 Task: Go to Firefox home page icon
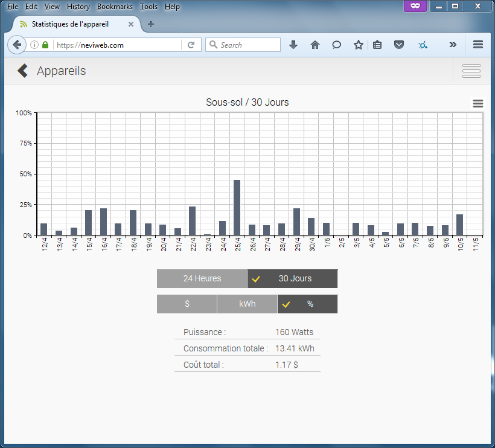(x=315, y=45)
